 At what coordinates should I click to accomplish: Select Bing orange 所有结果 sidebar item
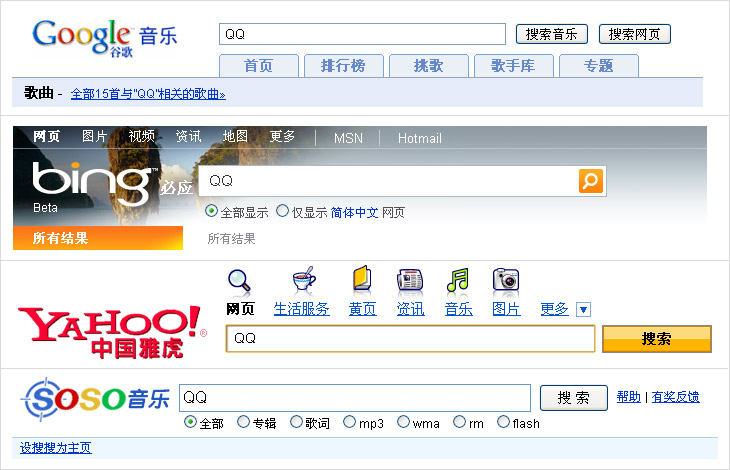pos(98,238)
